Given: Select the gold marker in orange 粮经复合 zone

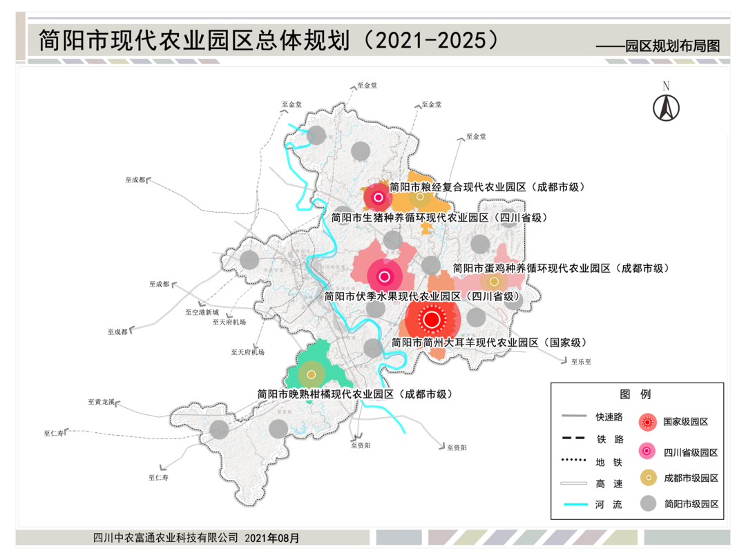Looking at the screenshot, I should pos(420,197).
